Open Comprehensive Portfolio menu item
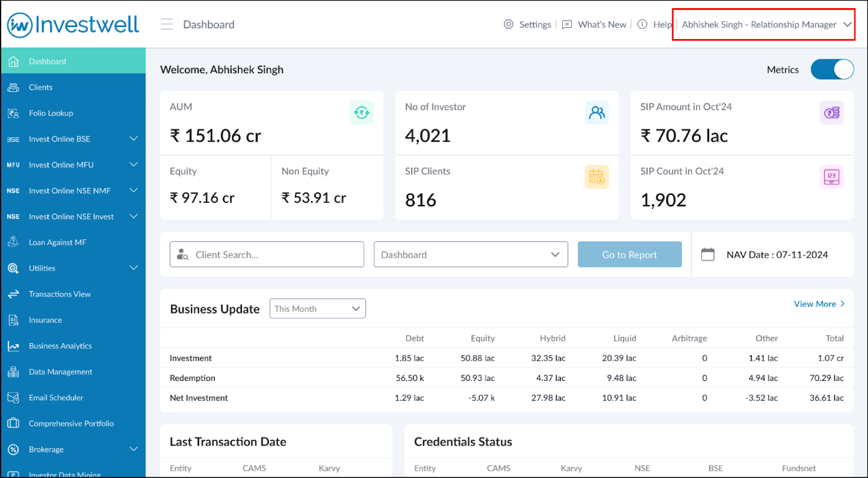 coord(73,424)
